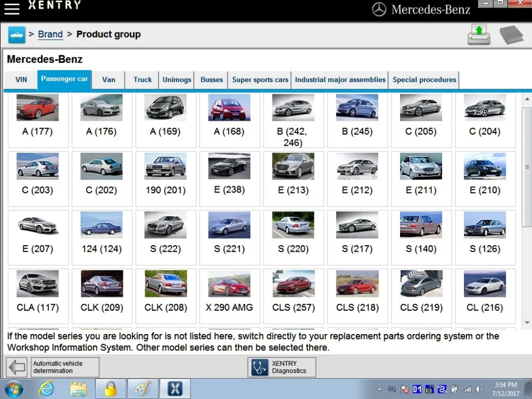
Task: Click Automatic vehicle determination button
Action: (65, 367)
